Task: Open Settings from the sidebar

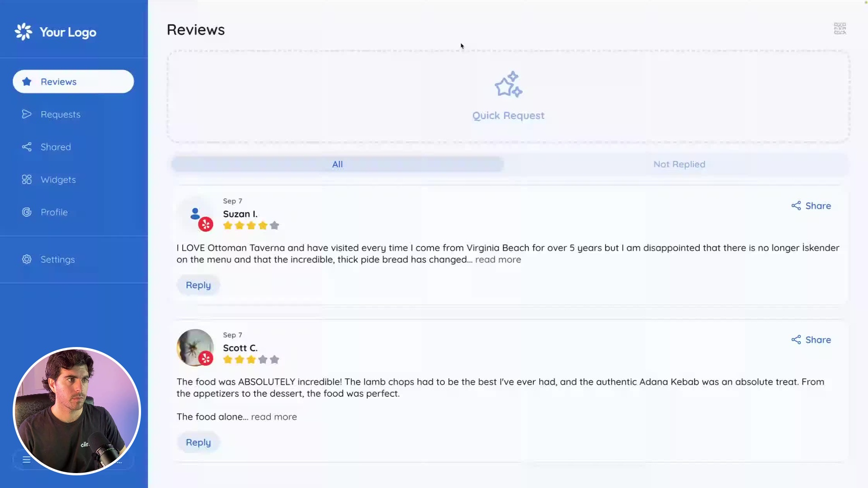Action: tap(57, 259)
